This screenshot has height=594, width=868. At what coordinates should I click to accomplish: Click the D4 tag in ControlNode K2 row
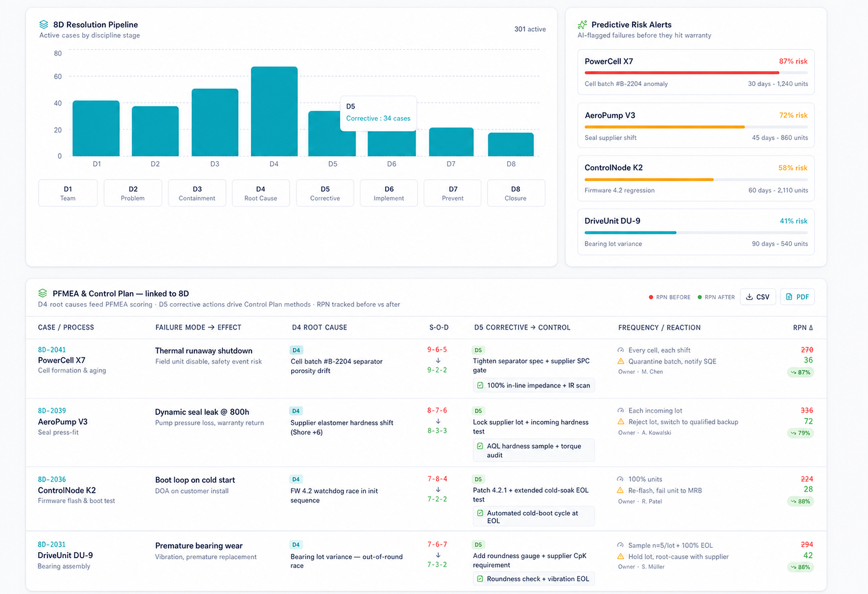pos(296,479)
